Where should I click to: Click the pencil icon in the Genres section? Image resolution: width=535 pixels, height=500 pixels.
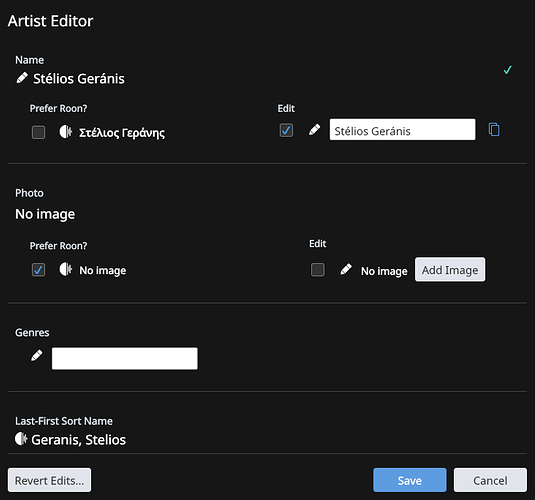(37, 356)
